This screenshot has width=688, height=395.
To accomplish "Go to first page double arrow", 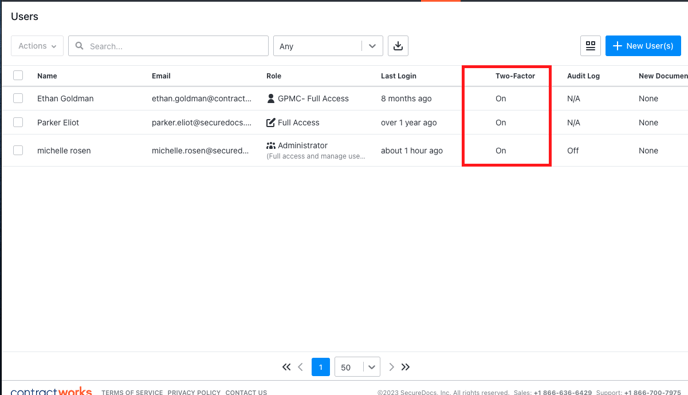I will point(286,367).
